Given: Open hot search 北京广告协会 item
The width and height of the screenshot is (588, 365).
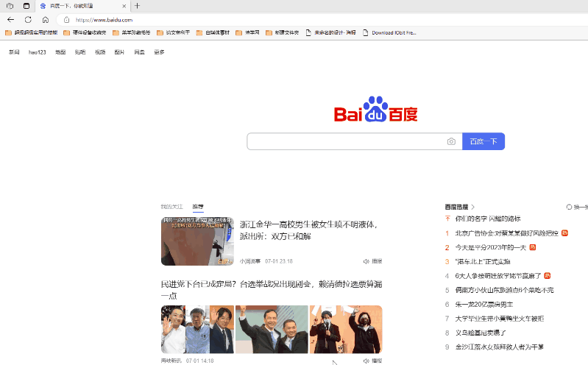Looking at the screenshot, I should [506, 233].
